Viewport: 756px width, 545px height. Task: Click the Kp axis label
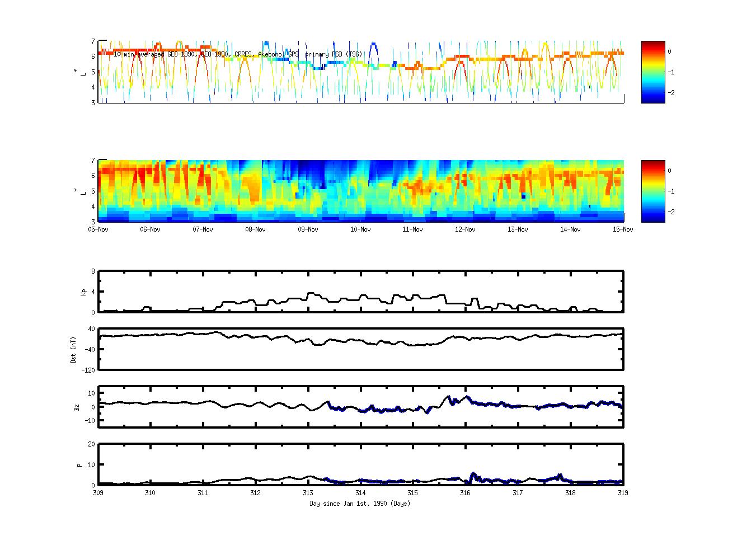[84, 292]
